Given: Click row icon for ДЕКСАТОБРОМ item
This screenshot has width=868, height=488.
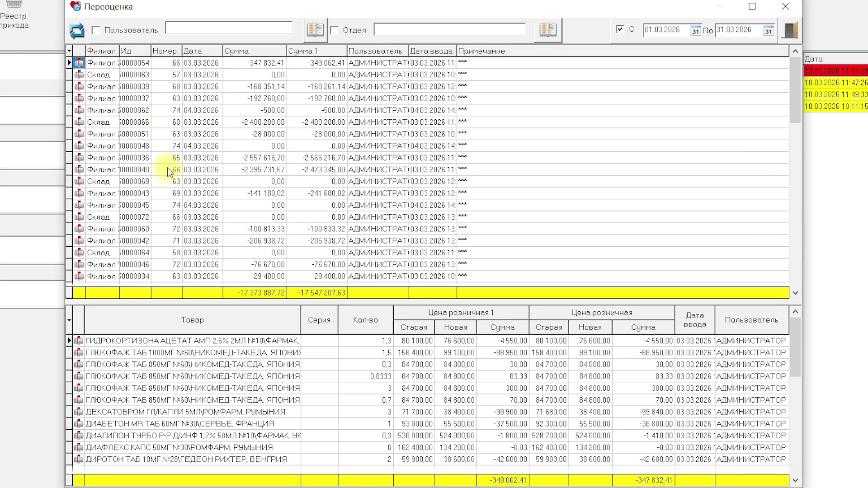Looking at the screenshot, I should (79, 412).
